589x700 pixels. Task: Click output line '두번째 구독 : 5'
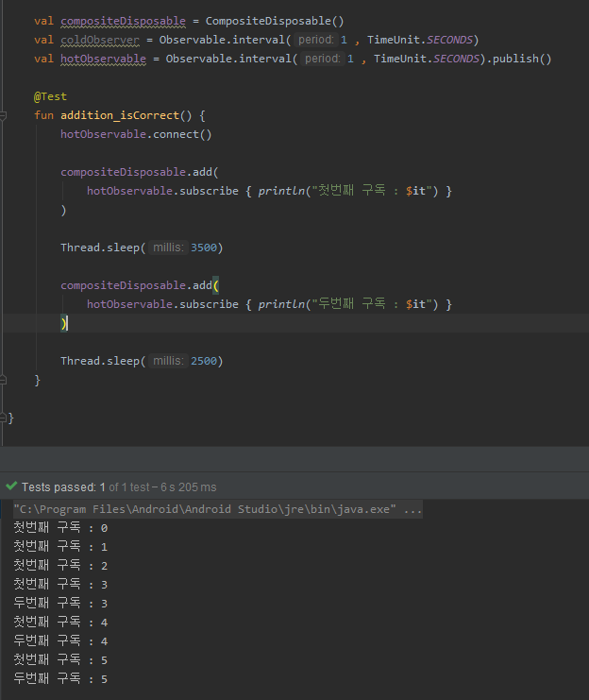click(60, 679)
